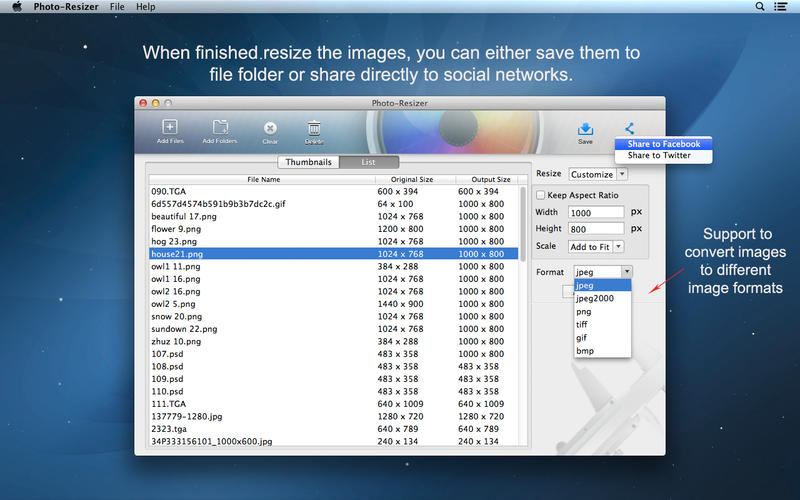Select png from the format list
This screenshot has height=500, width=800.
pos(582,311)
